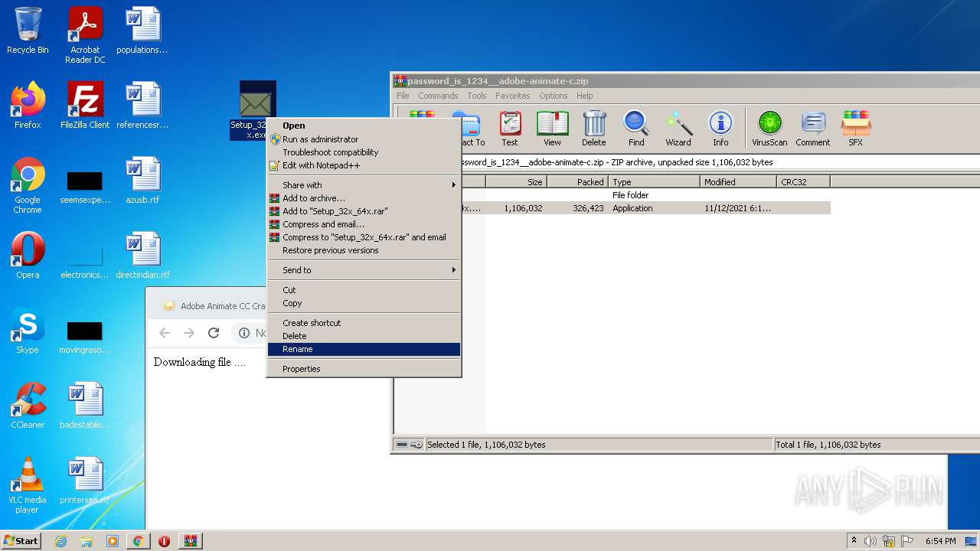Select the FileZilla Client desktop icon
Image resolution: width=980 pixels, height=551 pixels.
coord(85,106)
